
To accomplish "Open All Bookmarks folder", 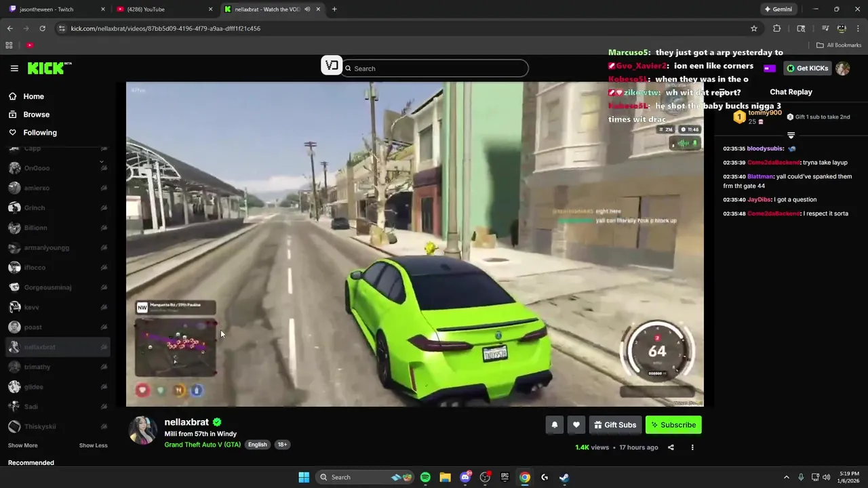I will [x=839, y=45].
